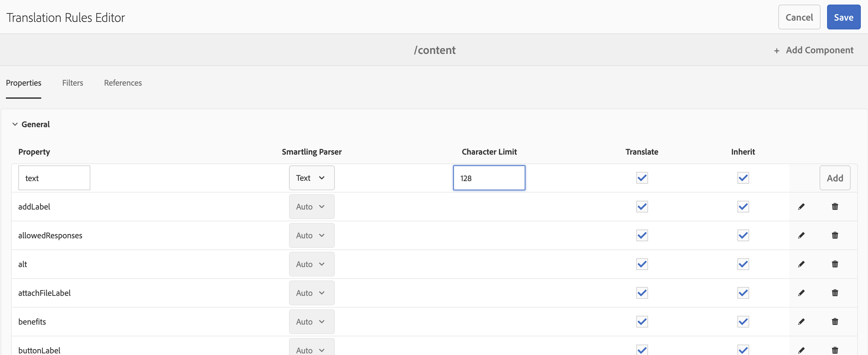This screenshot has height=355, width=868.
Task: Collapse the General section chevron
Action: tap(15, 124)
